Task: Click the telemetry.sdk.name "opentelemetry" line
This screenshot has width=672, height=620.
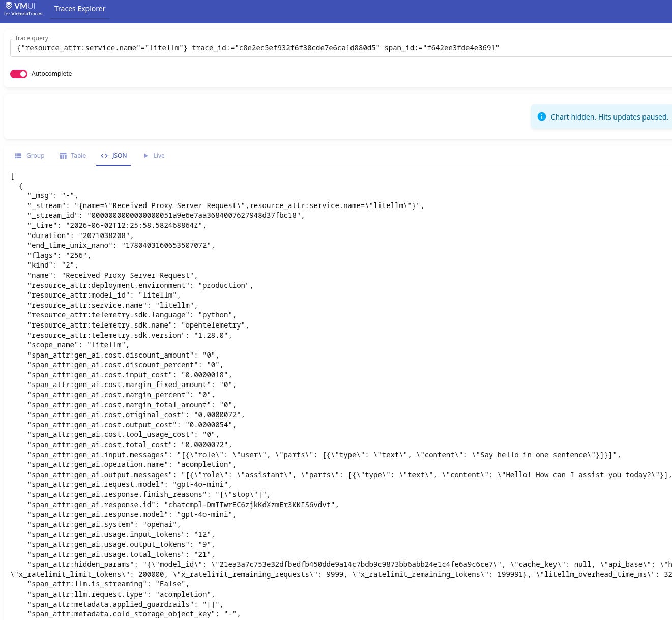Action: (138, 325)
